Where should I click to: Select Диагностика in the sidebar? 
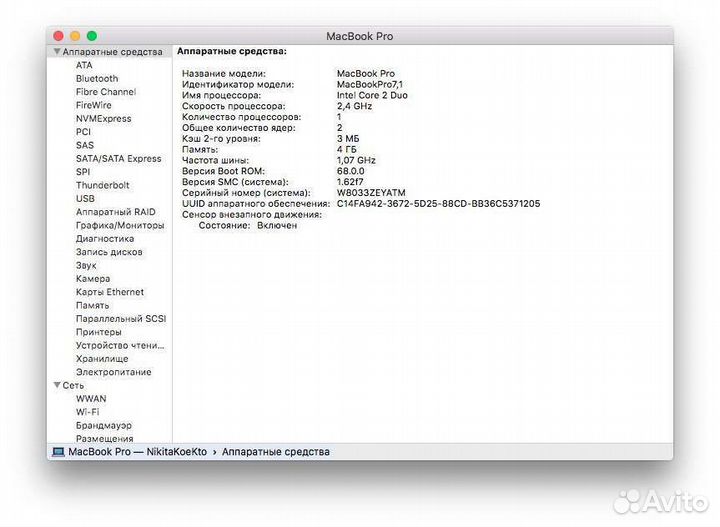point(105,239)
